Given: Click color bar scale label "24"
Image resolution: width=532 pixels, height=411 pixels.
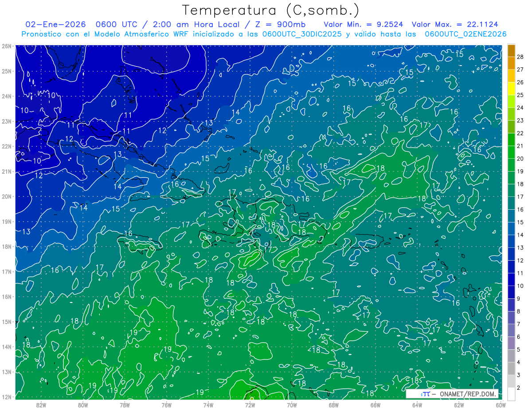Looking at the screenshot, I should (520, 108).
